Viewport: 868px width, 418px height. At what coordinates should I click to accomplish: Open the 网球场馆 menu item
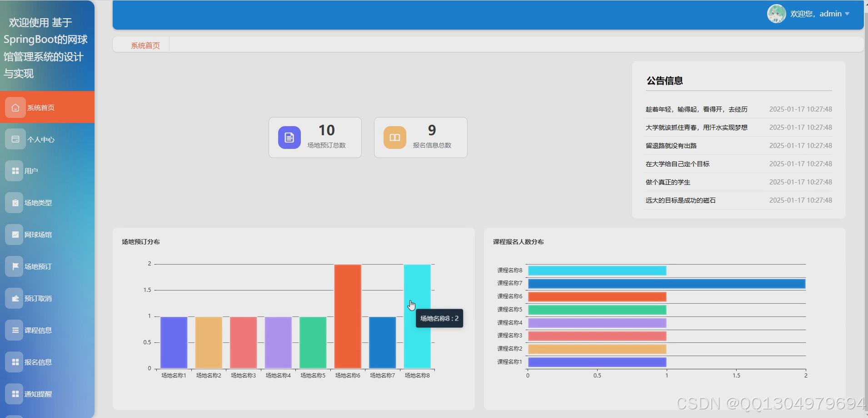[47, 234]
